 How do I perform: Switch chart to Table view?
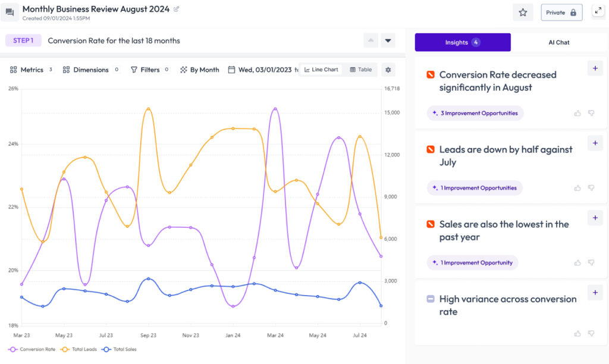point(360,69)
